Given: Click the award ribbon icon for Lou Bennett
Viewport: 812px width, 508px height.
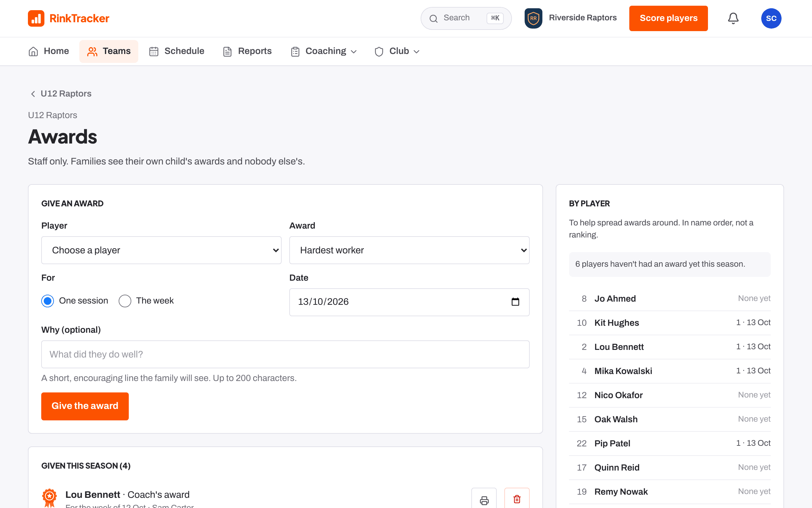Looking at the screenshot, I should pos(49,498).
